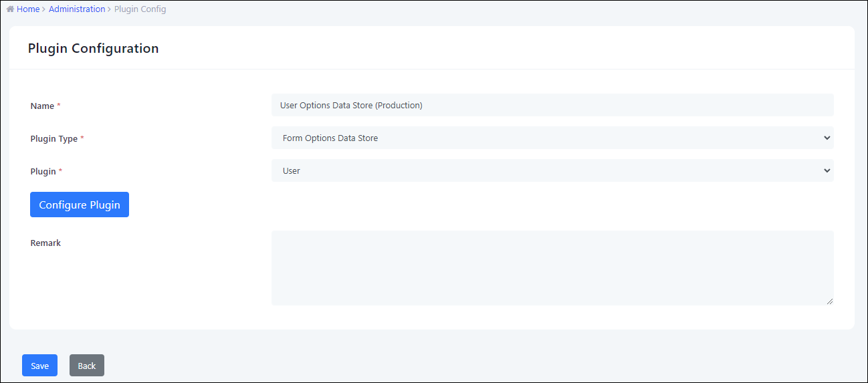The image size is (868, 383).
Task: Click the Name input field
Action: 552,105
